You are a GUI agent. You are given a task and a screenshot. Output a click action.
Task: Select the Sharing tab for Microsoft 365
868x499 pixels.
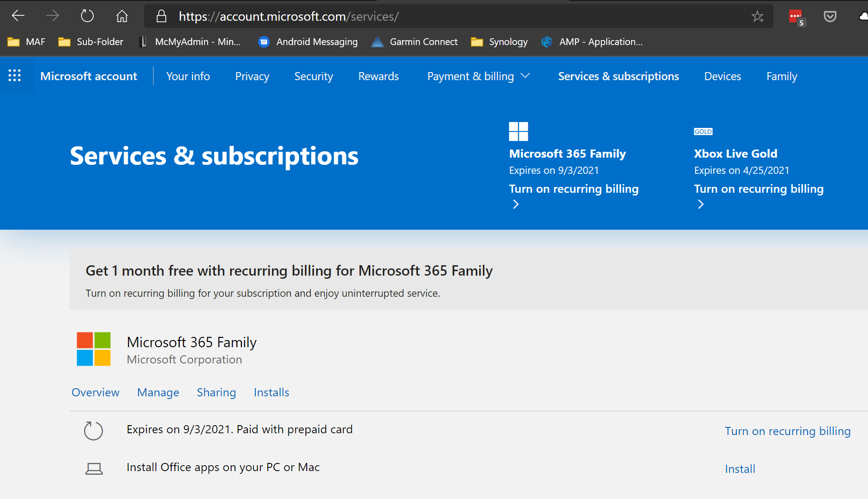click(216, 392)
